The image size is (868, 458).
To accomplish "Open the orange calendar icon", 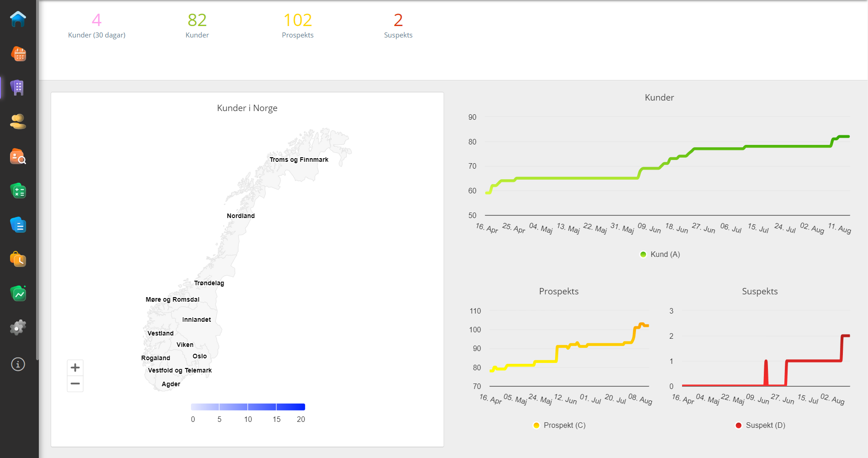I will tap(18, 54).
